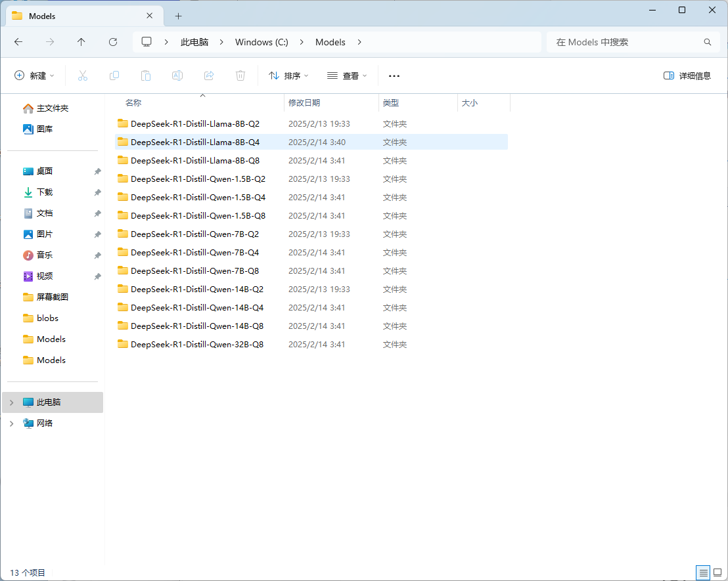Unpin 视频 using its pin icon

click(97, 276)
